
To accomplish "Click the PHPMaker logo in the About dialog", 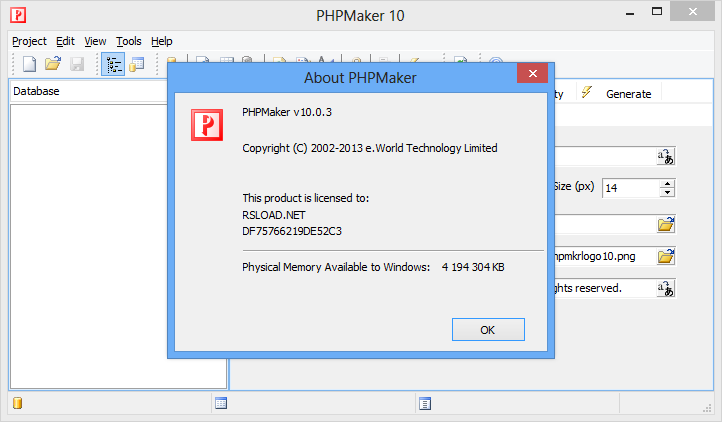I will [207, 125].
